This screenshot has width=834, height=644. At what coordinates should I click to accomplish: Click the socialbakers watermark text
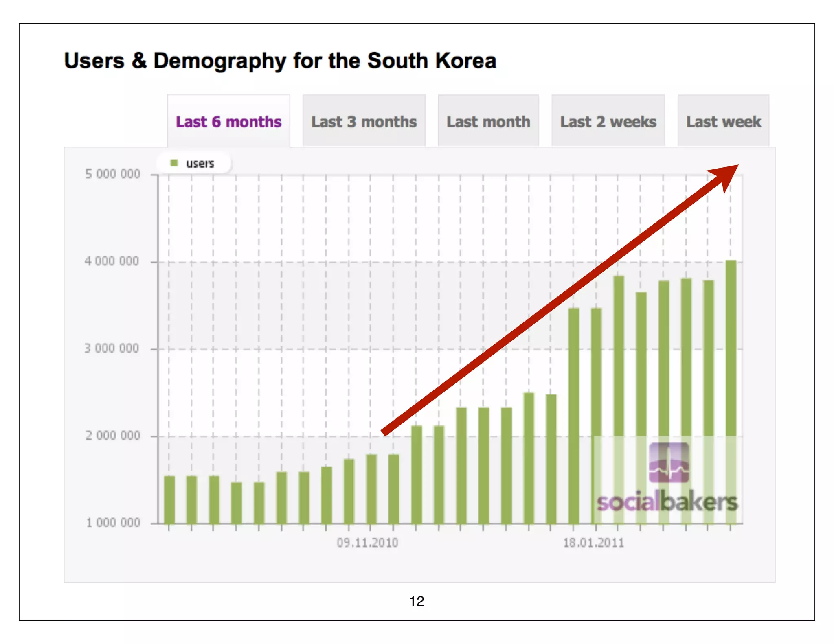click(x=667, y=502)
